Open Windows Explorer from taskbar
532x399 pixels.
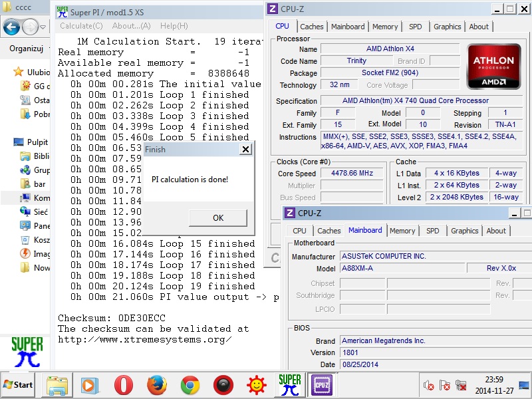coord(57,385)
